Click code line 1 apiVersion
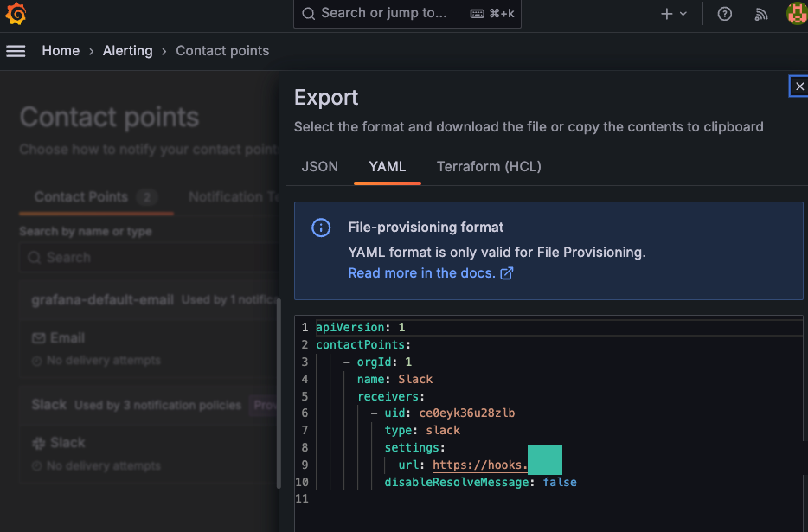 click(360, 327)
